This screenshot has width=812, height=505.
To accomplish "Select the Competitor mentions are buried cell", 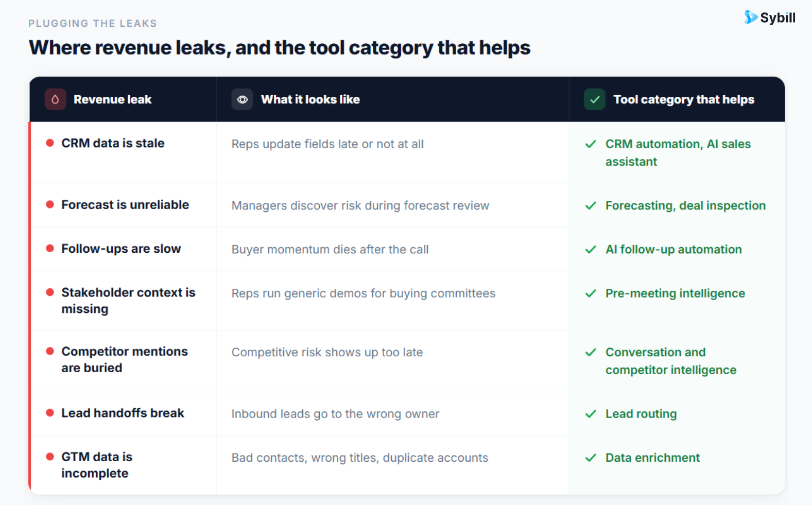I will tap(124, 361).
